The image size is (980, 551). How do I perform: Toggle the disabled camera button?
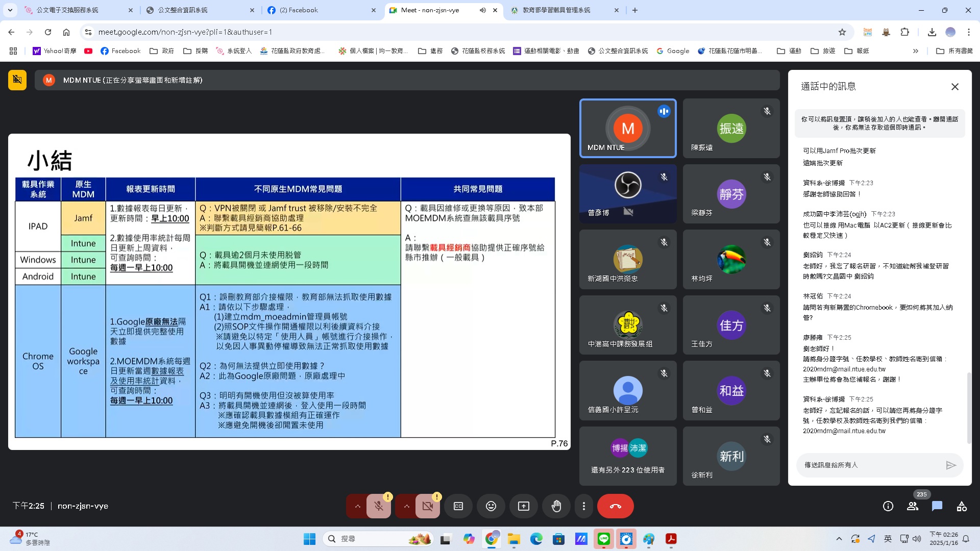(x=427, y=506)
